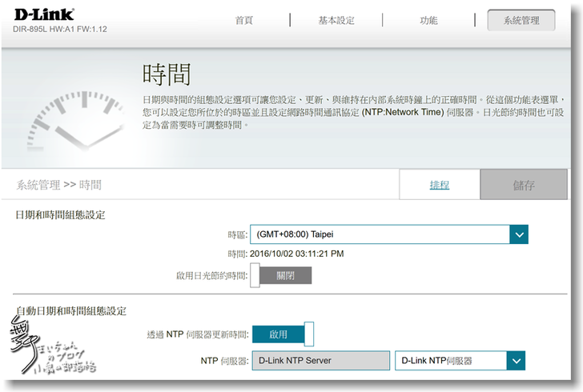This screenshot has width=583, height=392.
Task: Open the 排程 link
Action: (439, 185)
